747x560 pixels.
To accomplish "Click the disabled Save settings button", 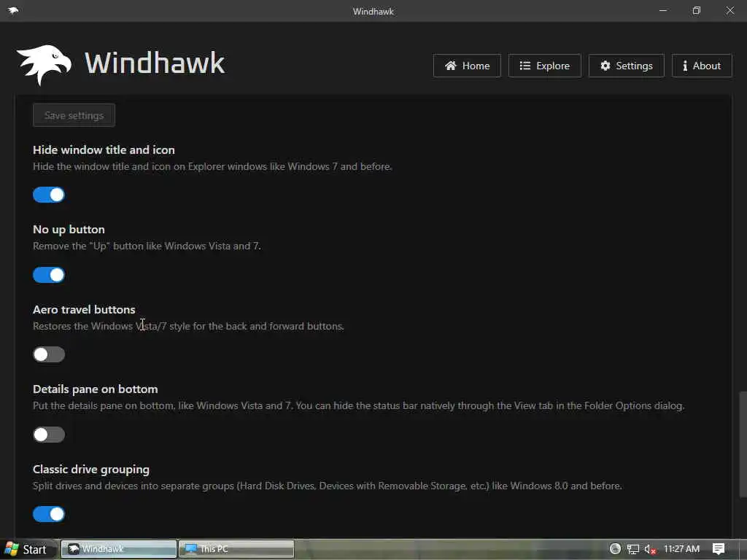I will point(74,115).
